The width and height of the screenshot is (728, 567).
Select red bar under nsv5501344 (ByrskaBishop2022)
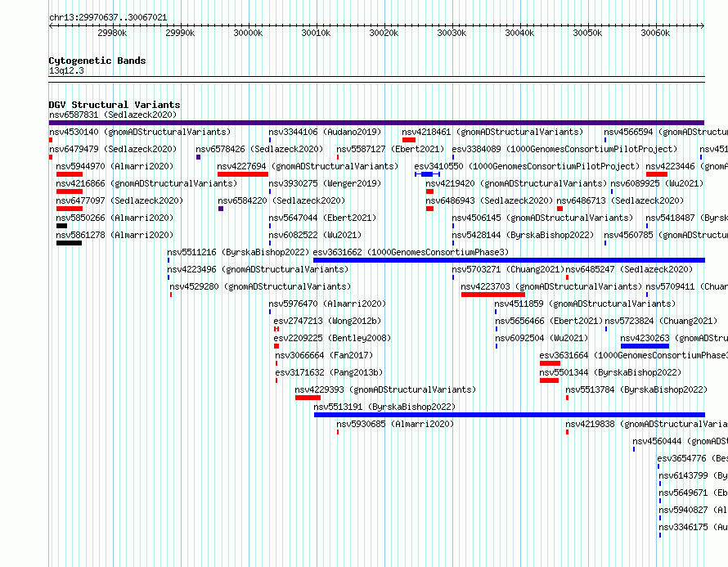[x=549, y=380]
